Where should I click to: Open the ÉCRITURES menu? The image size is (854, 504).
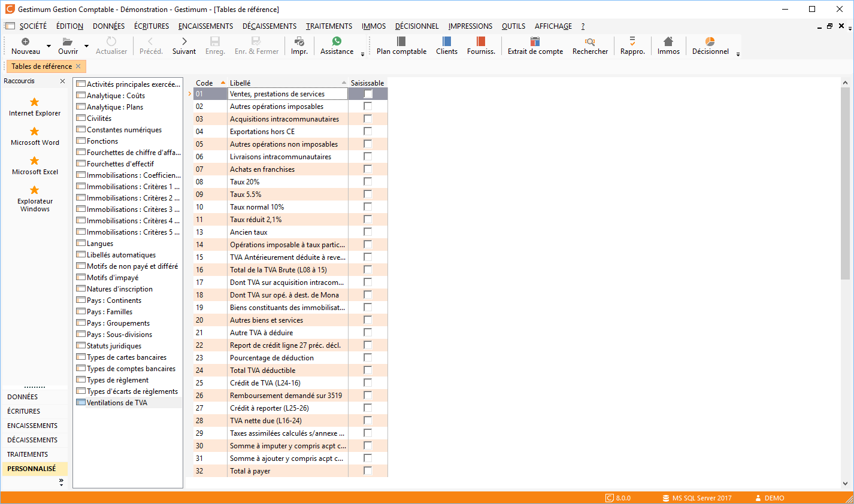point(152,26)
